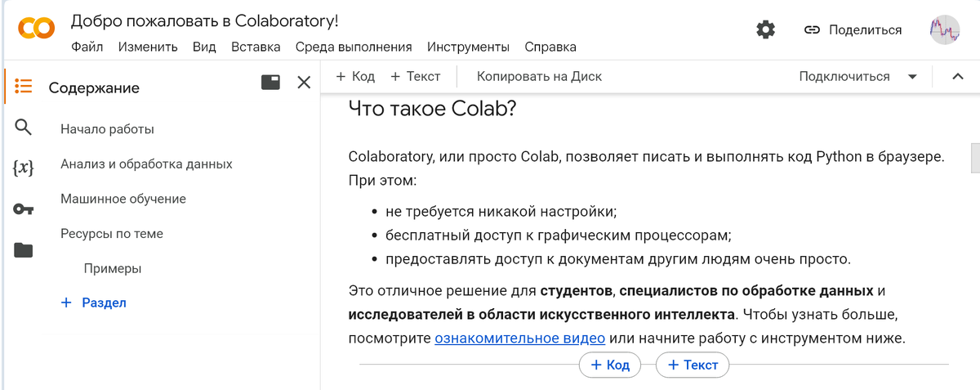Open the files folder sidebar icon
980x390 pixels.
(24, 250)
